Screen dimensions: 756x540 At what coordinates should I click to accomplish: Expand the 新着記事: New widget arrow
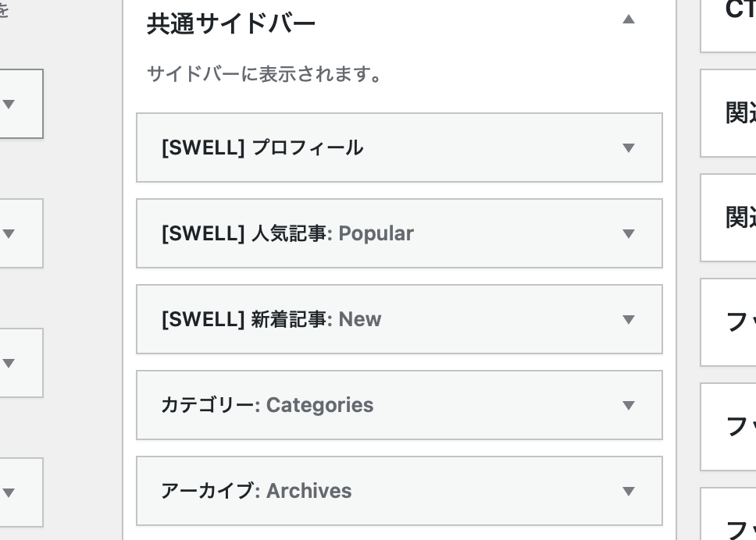(x=629, y=320)
